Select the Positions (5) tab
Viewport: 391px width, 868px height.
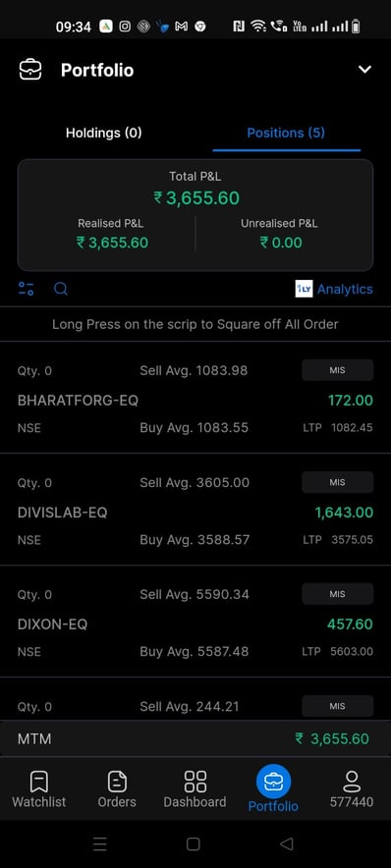click(286, 133)
